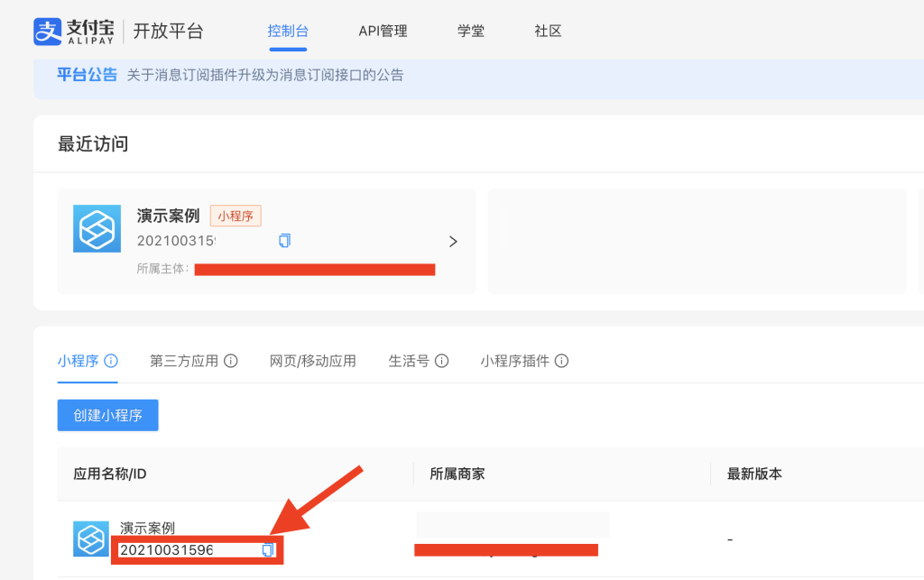Expand recent 演示案例 card with right chevron
The height and width of the screenshot is (580, 924).
pos(453,242)
